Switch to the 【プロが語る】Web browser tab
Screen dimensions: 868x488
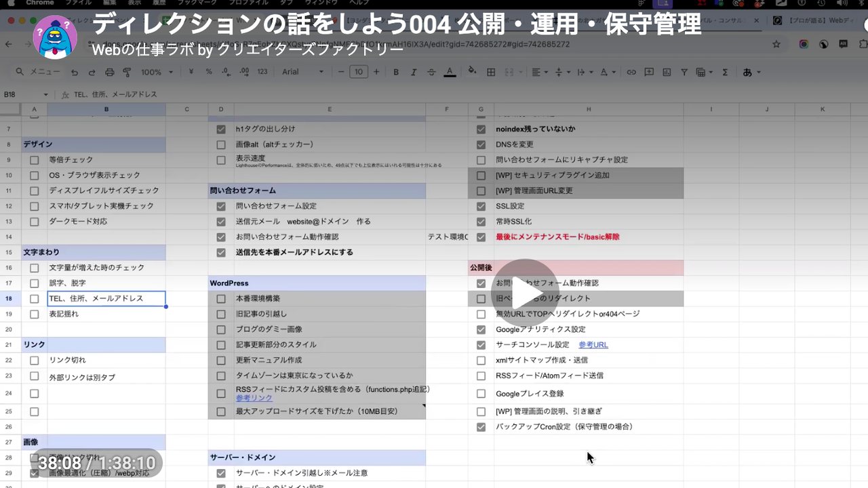pyautogui.click(x=814, y=21)
